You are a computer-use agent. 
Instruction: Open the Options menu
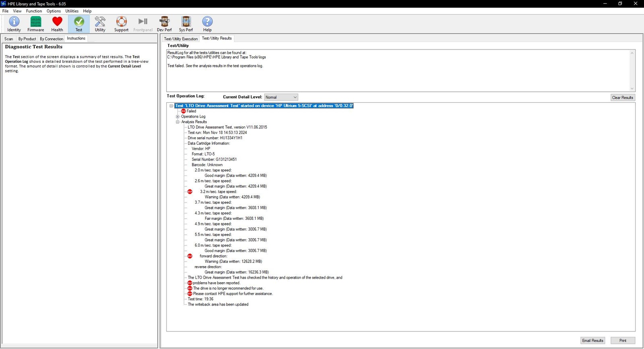pos(54,11)
